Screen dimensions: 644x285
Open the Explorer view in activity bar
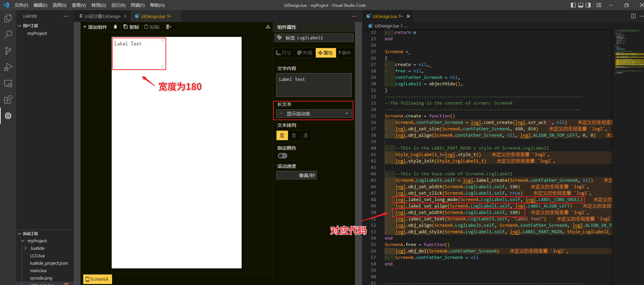(x=8, y=18)
